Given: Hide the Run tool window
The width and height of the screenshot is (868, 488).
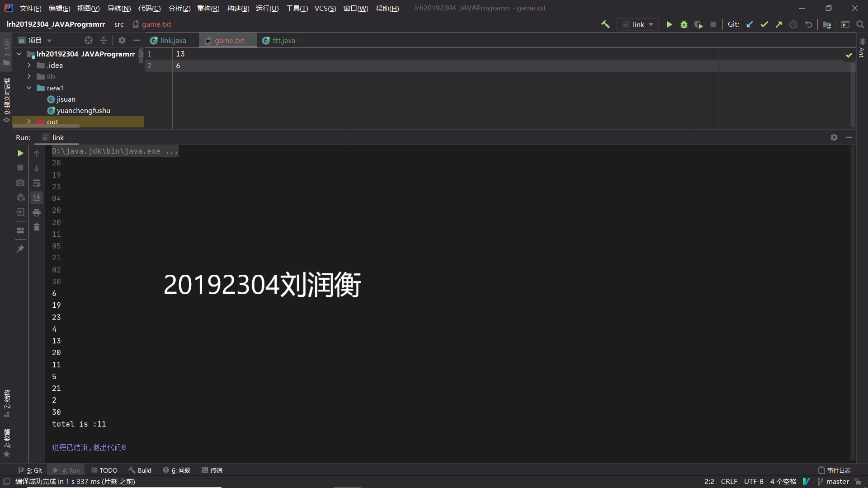Looking at the screenshot, I should click(849, 137).
